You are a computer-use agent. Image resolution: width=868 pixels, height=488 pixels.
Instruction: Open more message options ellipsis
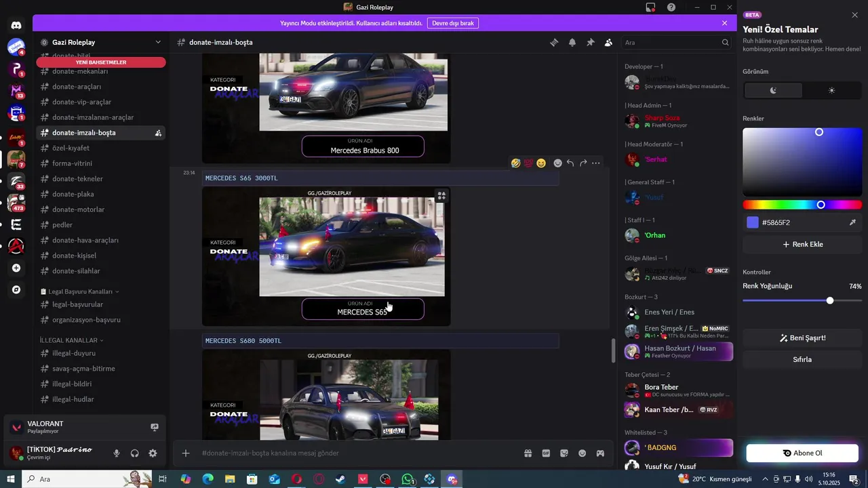click(596, 163)
